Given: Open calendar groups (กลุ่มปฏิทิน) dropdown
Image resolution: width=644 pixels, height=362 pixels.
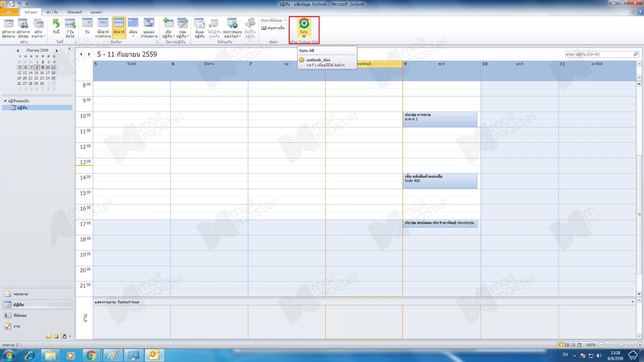Looking at the screenshot, I should (x=183, y=28).
